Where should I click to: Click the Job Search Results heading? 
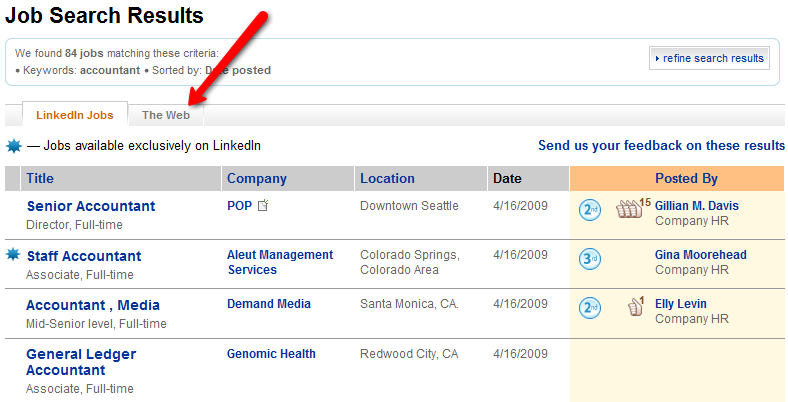click(x=104, y=16)
